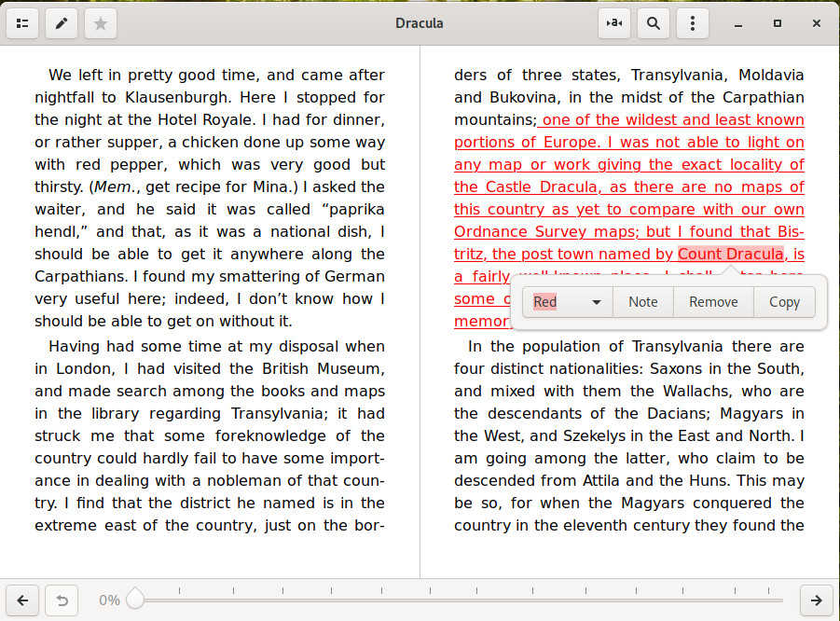Viewport: 840px width, 621px height.
Task: Click Copy in the annotation popup
Action: [x=784, y=302]
